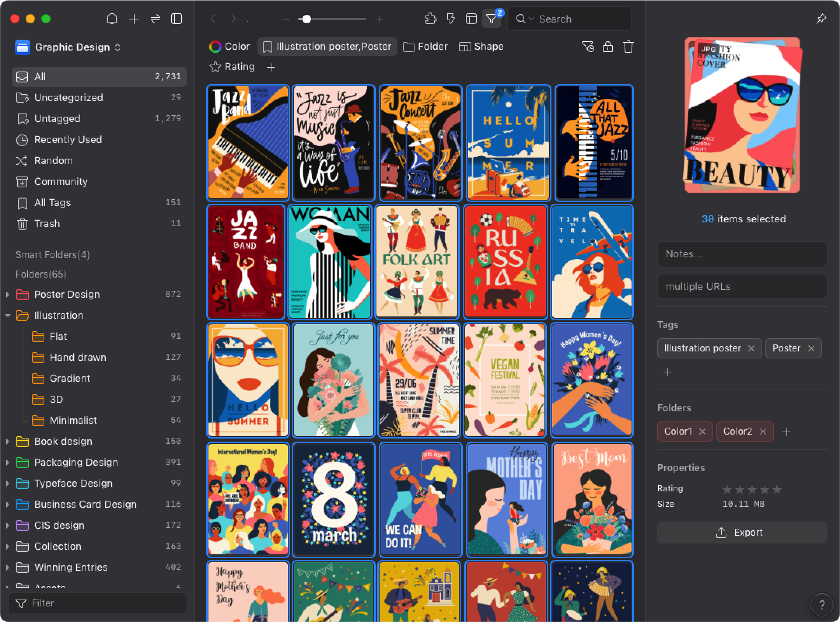
Task: Click the trash icon above image grid
Action: tap(629, 46)
